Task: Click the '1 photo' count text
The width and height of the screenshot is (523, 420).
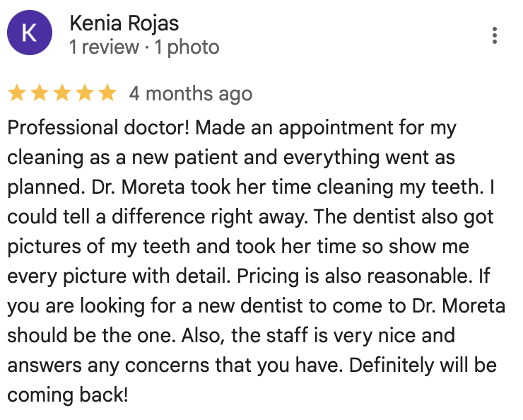Action: (187, 47)
